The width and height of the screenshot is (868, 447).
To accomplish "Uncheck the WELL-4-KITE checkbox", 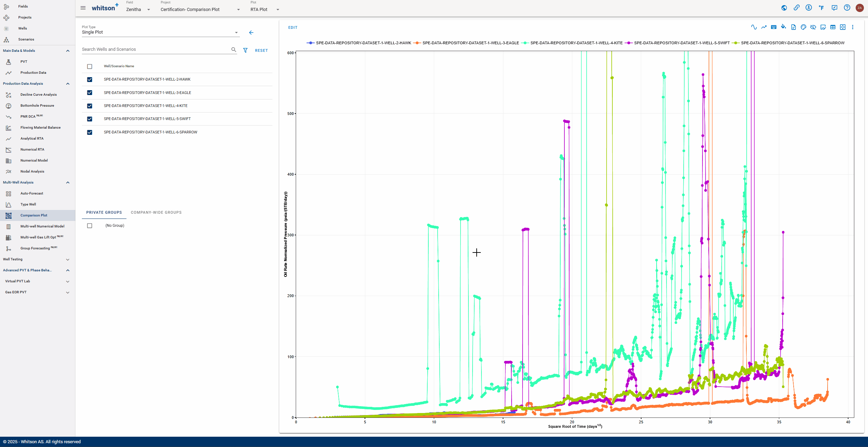I will pyautogui.click(x=90, y=106).
